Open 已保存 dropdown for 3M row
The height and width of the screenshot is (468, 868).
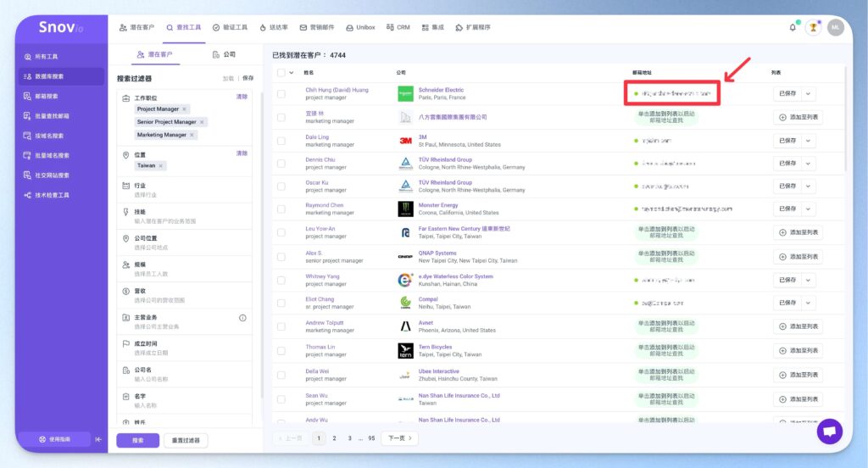[808, 141]
